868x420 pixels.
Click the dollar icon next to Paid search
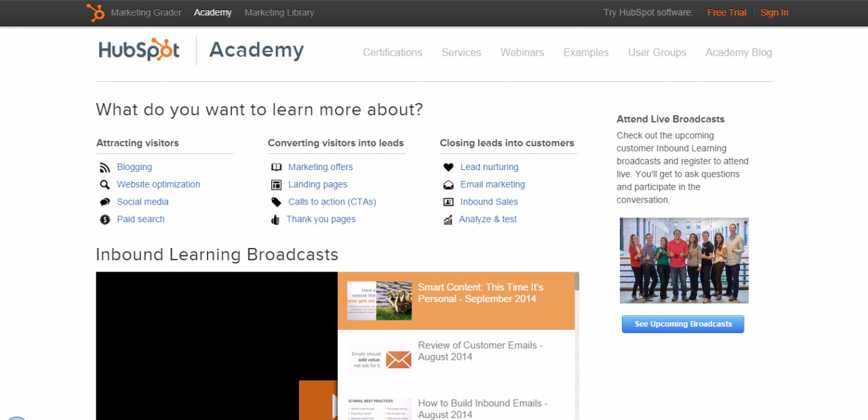click(104, 219)
